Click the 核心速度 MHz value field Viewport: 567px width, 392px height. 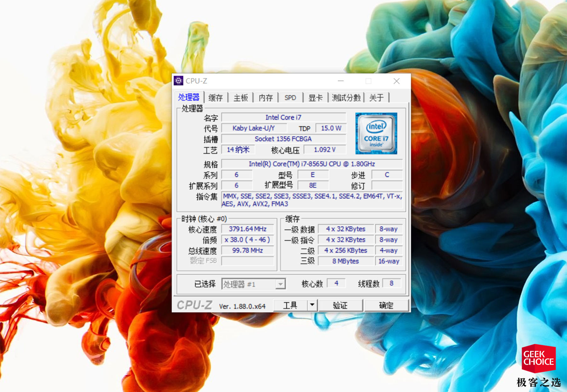click(248, 229)
